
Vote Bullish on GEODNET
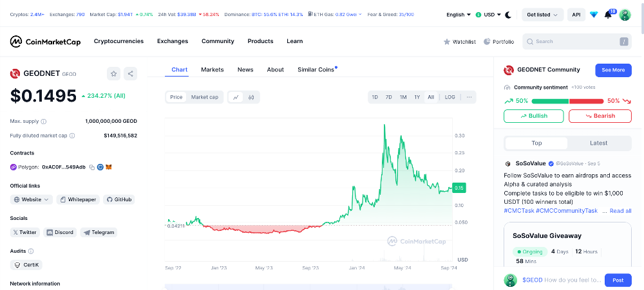pos(534,116)
